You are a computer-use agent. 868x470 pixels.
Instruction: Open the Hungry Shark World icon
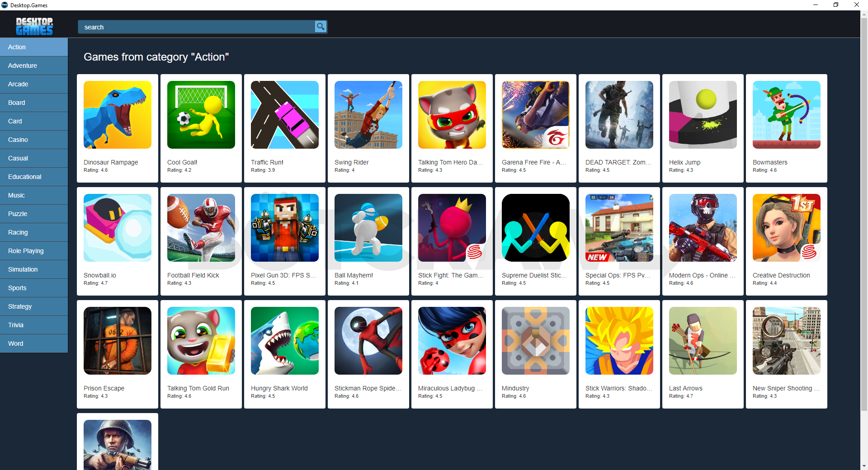[x=285, y=341]
